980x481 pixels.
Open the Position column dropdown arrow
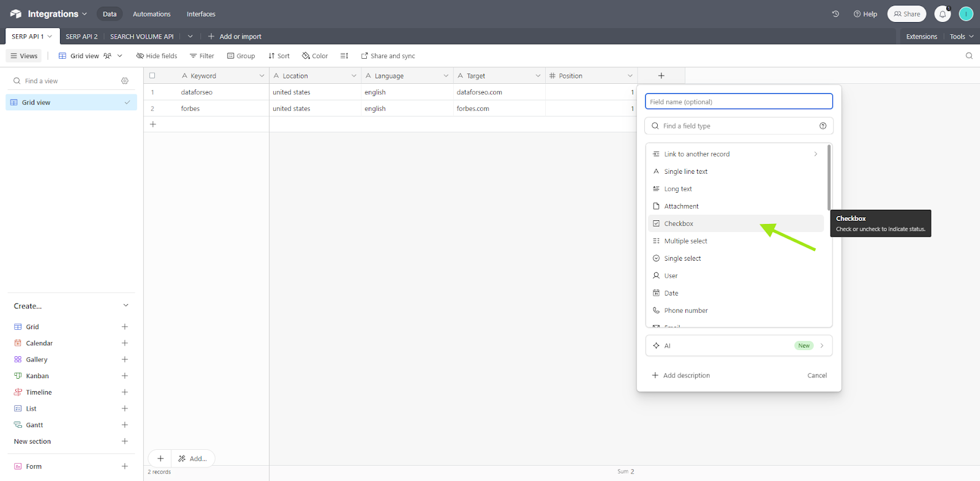(x=630, y=76)
